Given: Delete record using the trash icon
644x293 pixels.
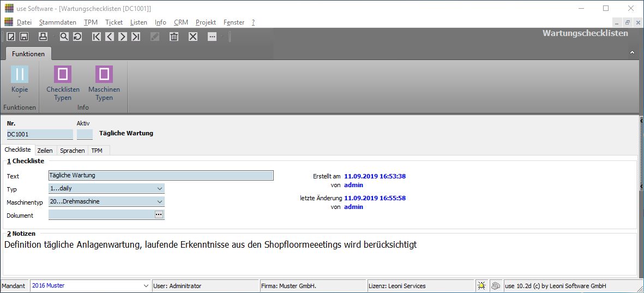Looking at the screenshot, I should pyautogui.click(x=174, y=37).
